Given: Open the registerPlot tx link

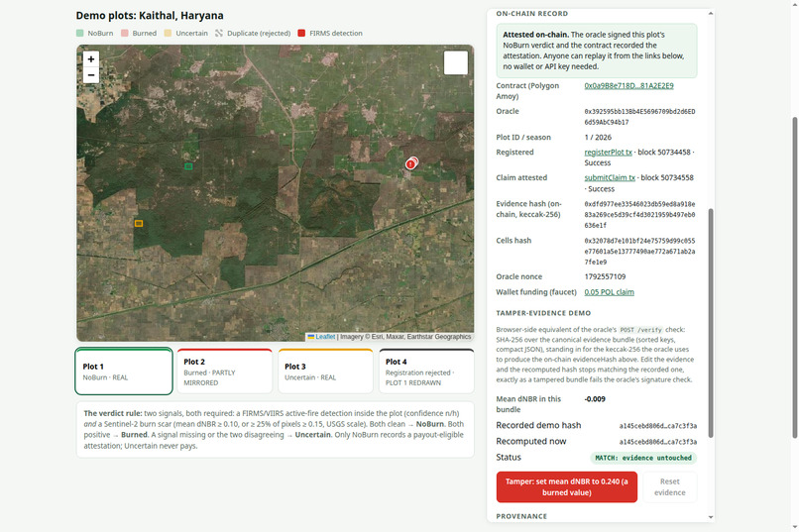Looking at the screenshot, I should [x=608, y=153].
